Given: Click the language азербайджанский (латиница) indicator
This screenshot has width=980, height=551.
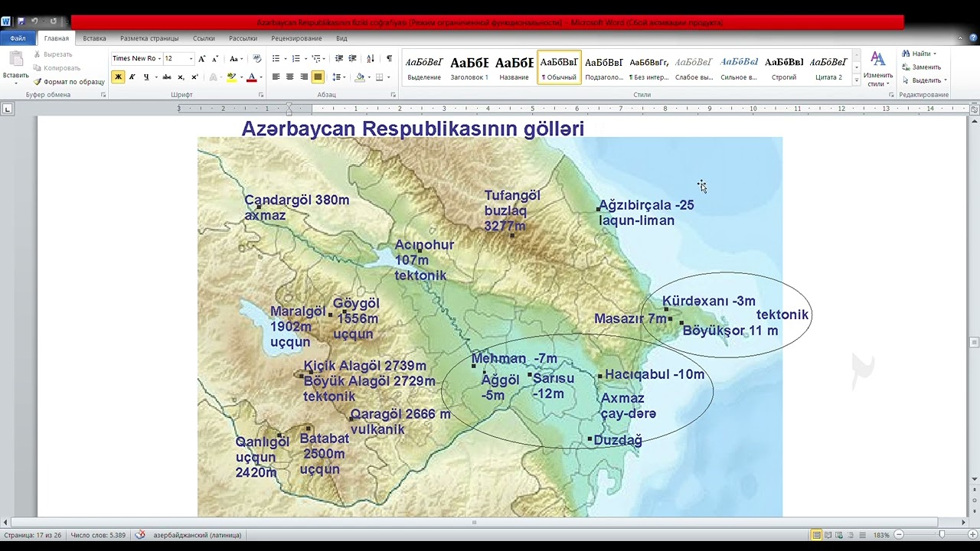Looking at the screenshot, I should pos(197,535).
